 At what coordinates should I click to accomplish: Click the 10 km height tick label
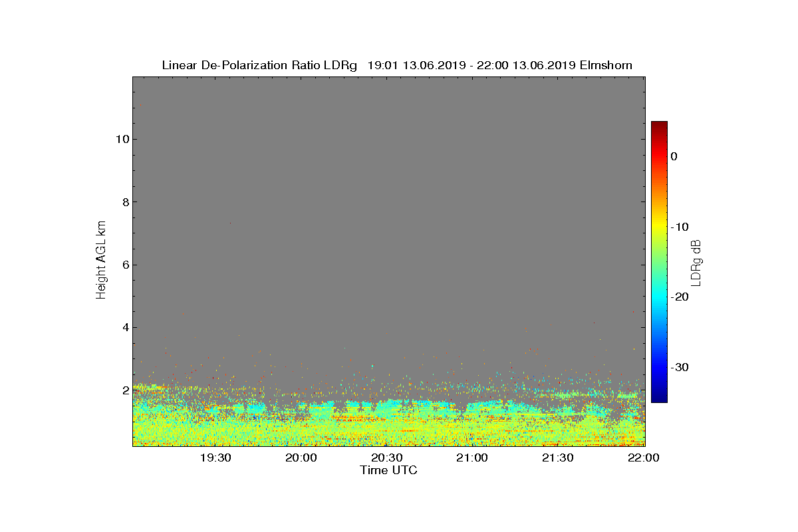point(121,139)
